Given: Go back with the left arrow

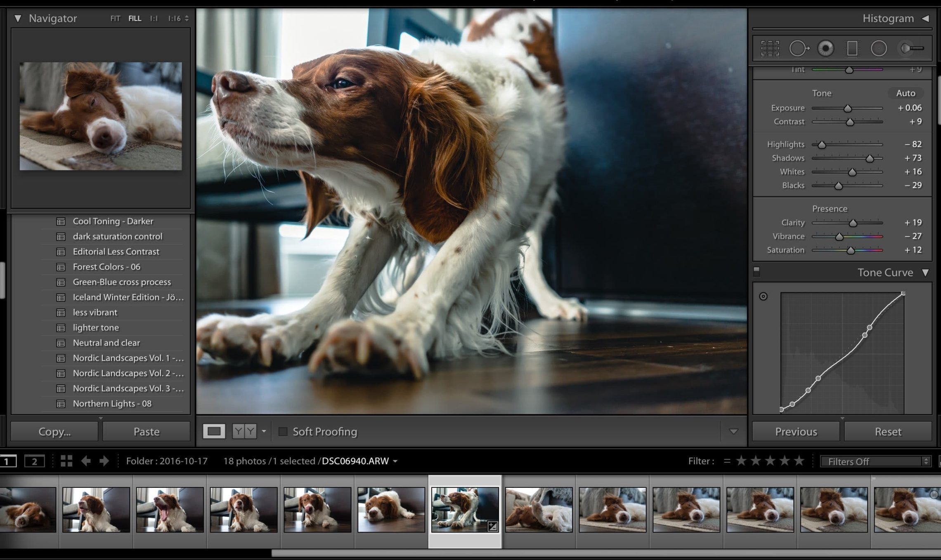Looking at the screenshot, I should pos(86,461).
